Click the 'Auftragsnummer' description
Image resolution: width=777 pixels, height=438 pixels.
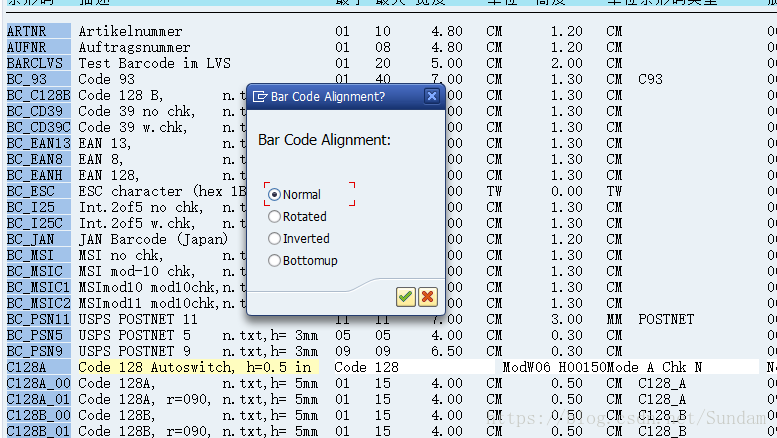point(134,47)
